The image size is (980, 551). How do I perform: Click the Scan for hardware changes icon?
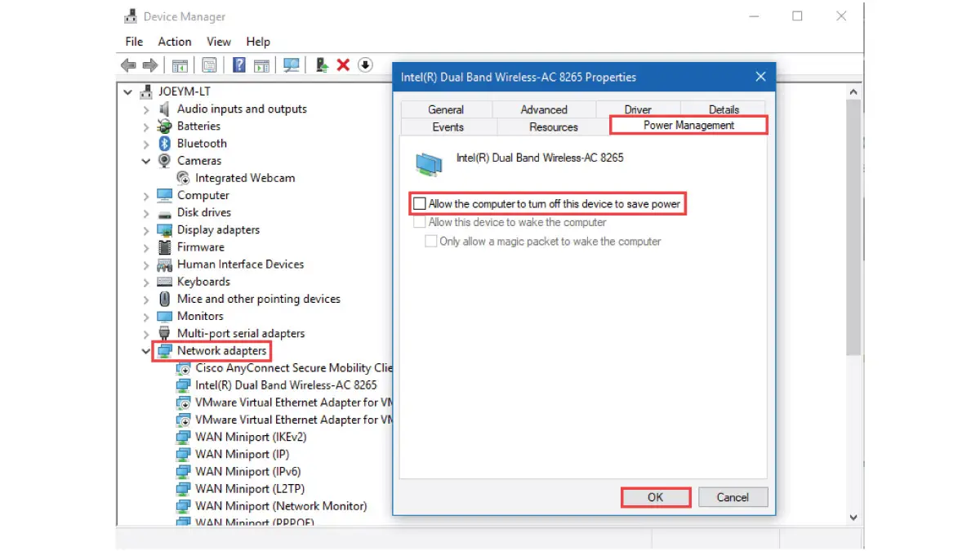(292, 65)
